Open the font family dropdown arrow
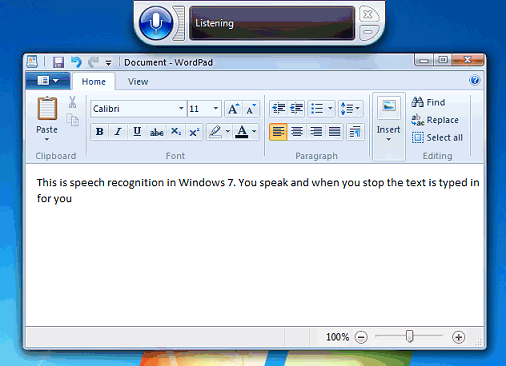 pyautogui.click(x=181, y=109)
